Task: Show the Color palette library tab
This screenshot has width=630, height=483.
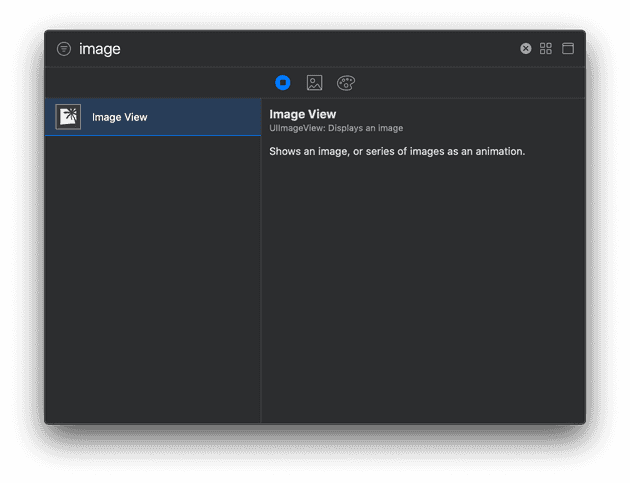Action: tap(346, 83)
